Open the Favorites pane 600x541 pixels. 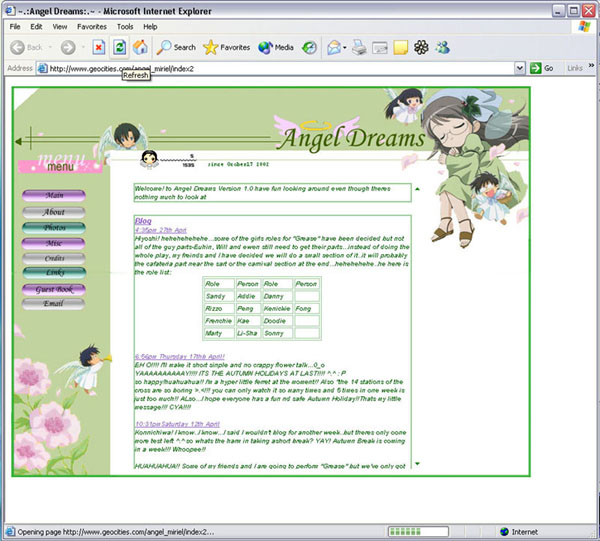click(227, 47)
